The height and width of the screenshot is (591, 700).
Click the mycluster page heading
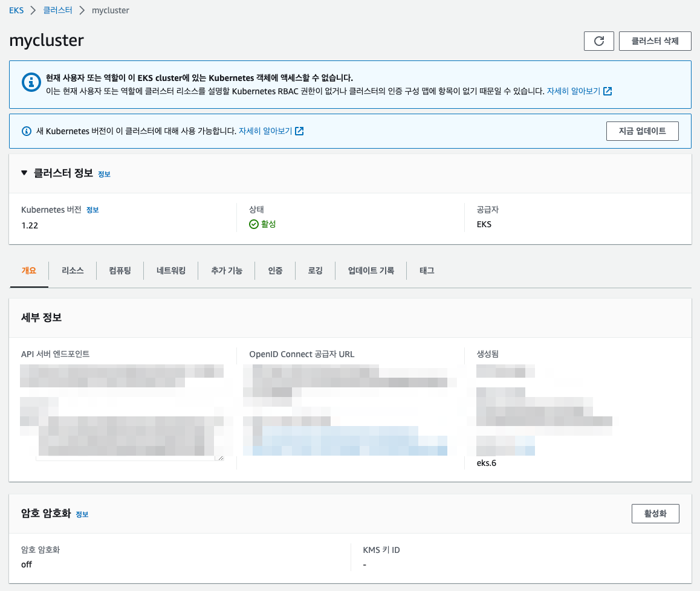[x=47, y=40]
